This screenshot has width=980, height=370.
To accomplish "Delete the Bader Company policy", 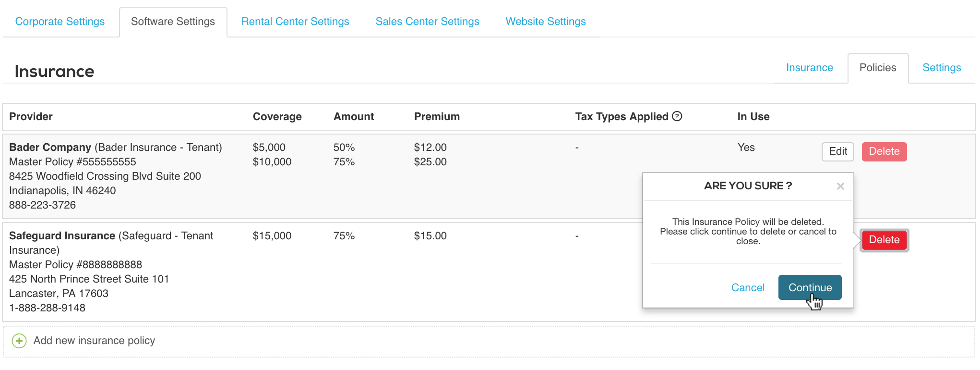I will coord(884,151).
